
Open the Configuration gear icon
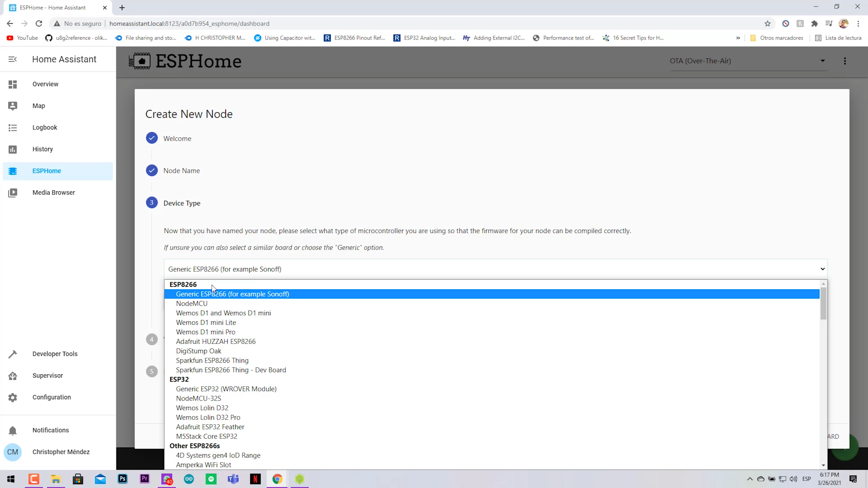13,398
